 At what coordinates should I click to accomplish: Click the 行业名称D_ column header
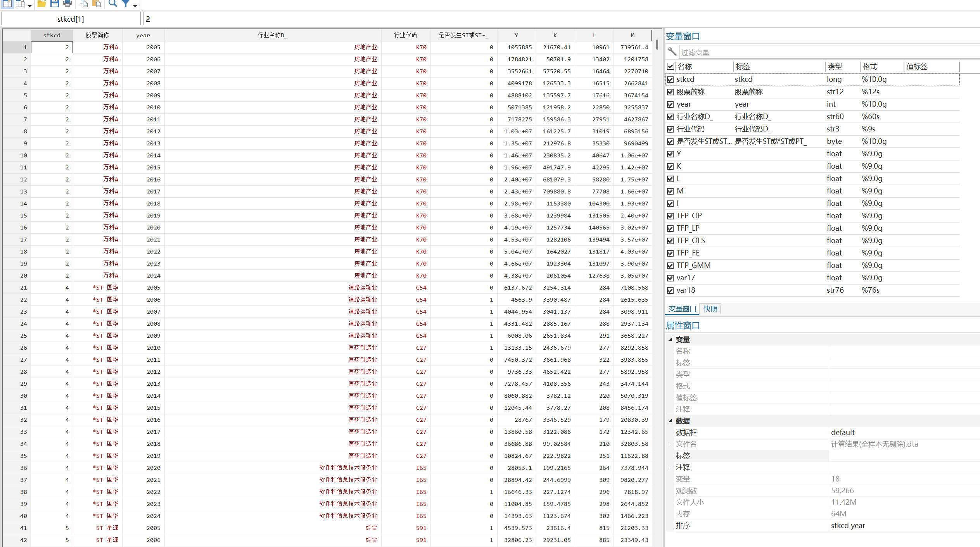(x=273, y=35)
